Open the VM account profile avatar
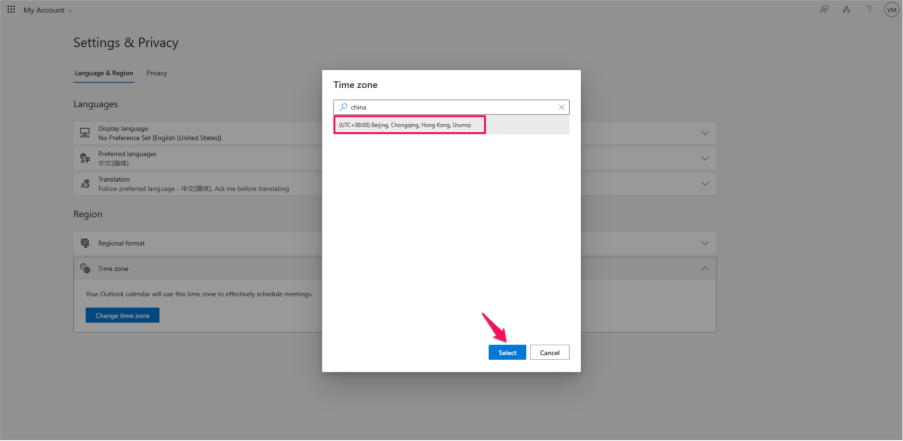 (x=890, y=10)
